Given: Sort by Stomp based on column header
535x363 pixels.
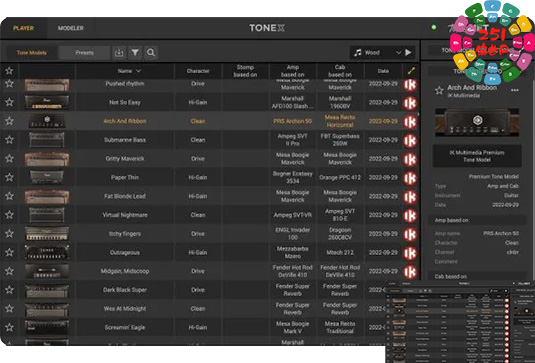Looking at the screenshot, I should (x=245, y=71).
